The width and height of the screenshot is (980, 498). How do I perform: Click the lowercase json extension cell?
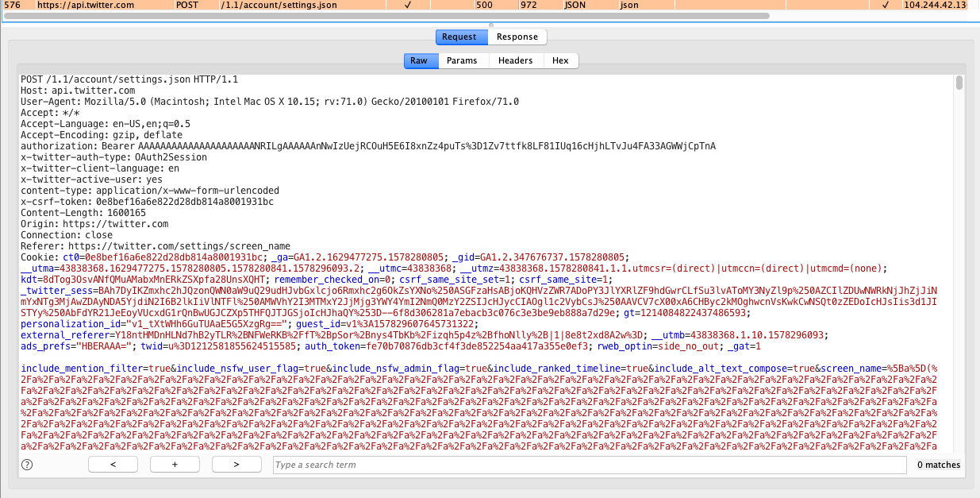click(628, 5)
